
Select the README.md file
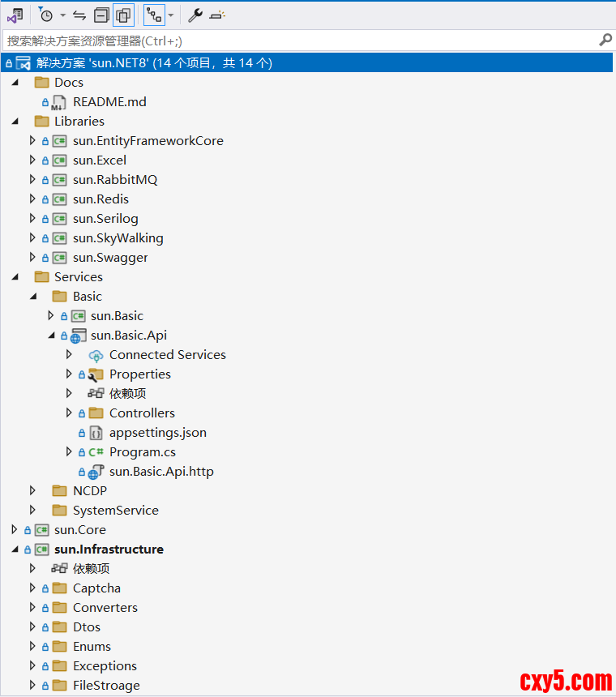[x=109, y=101]
